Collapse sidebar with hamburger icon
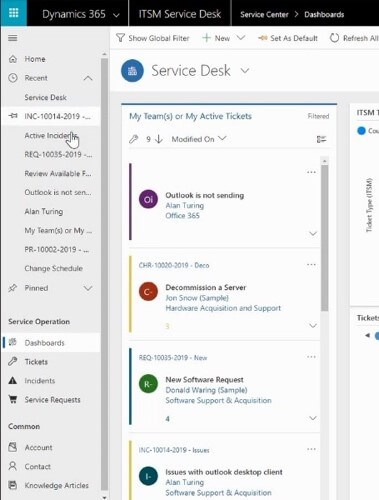The width and height of the screenshot is (379, 500). click(x=13, y=38)
